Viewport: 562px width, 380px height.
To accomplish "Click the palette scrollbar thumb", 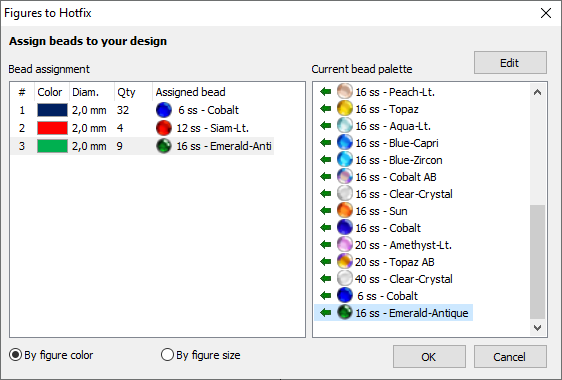I will [537, 262].
